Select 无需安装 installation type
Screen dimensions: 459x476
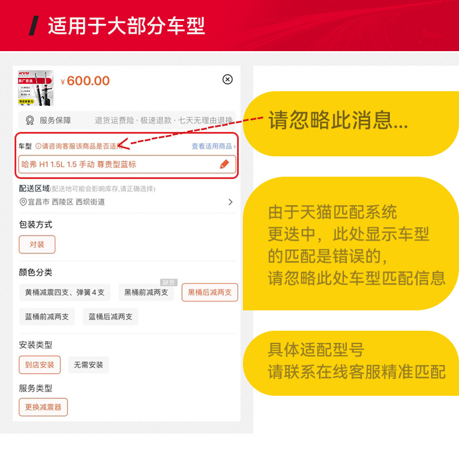pyautogui.click(x=89, y=364)
